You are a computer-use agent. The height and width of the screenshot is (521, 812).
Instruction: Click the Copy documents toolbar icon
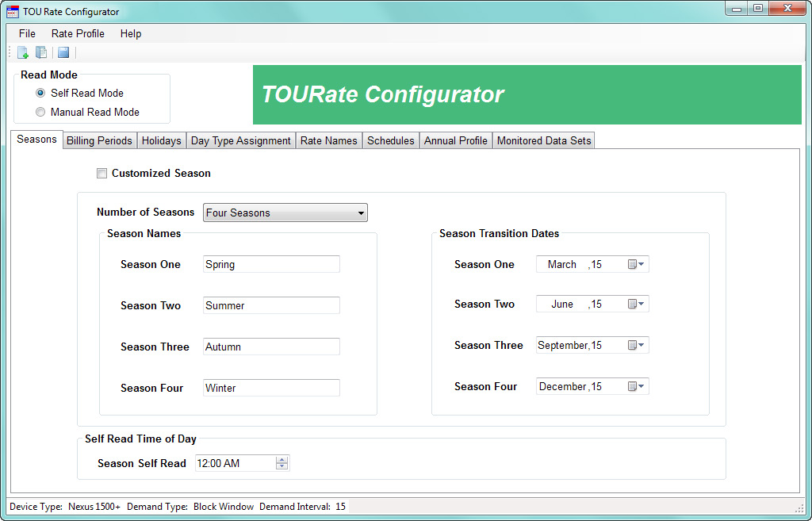coord(41,52)
